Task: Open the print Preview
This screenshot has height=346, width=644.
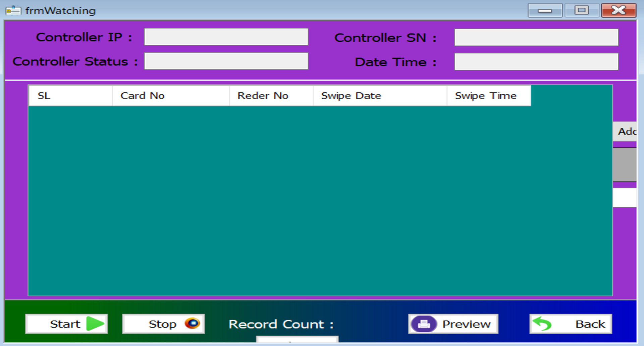Action: coord(453,324)
